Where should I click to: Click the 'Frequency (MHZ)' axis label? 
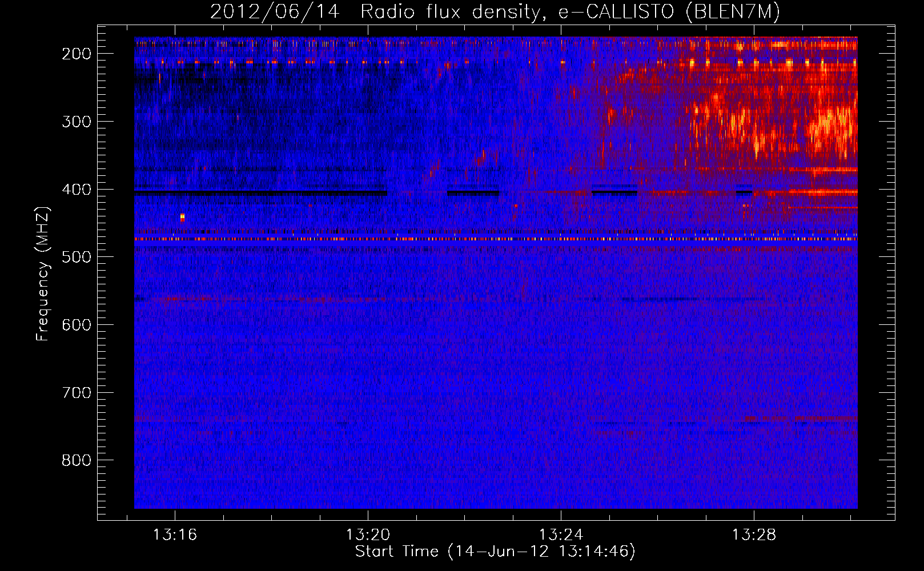click(x=43, y=274)
